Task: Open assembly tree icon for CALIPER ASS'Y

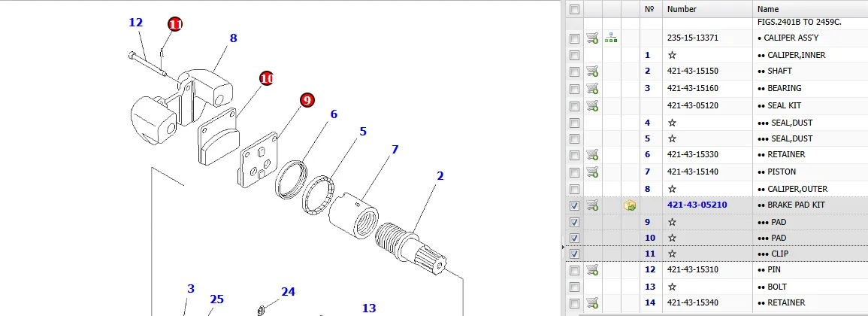Action: coord(611,38)
